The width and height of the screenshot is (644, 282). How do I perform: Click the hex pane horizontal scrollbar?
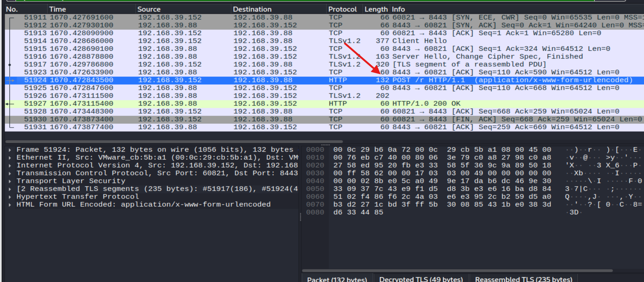(457, 271)
